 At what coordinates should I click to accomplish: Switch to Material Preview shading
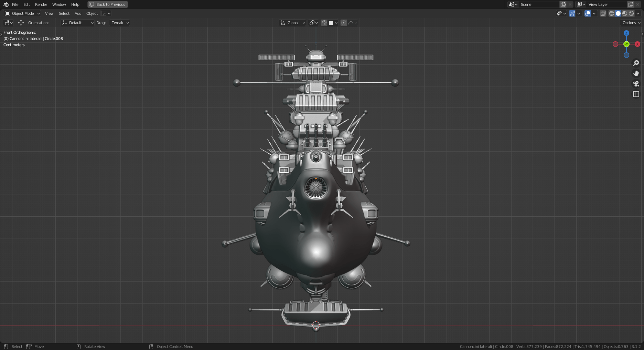[625, 13]
